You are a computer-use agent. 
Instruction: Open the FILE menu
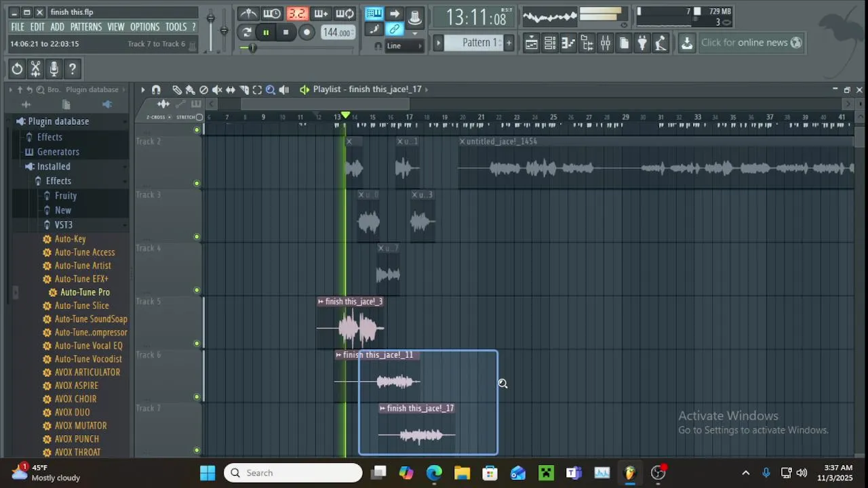point(18,26)
